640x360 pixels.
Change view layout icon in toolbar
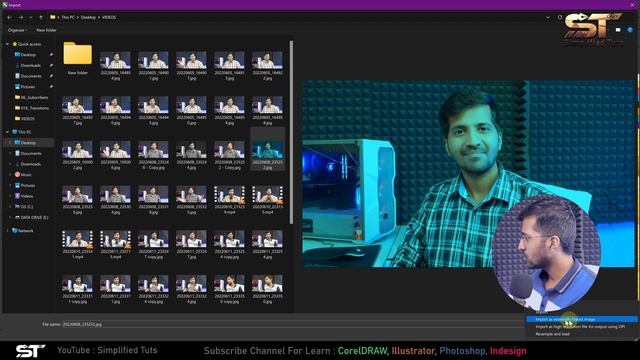coord(618,30)
